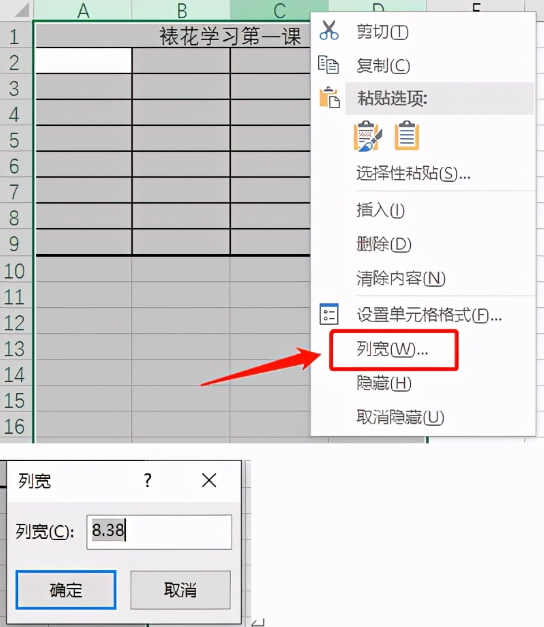Click the white active cell A2
544x627 pixels.
pos(84,60)
